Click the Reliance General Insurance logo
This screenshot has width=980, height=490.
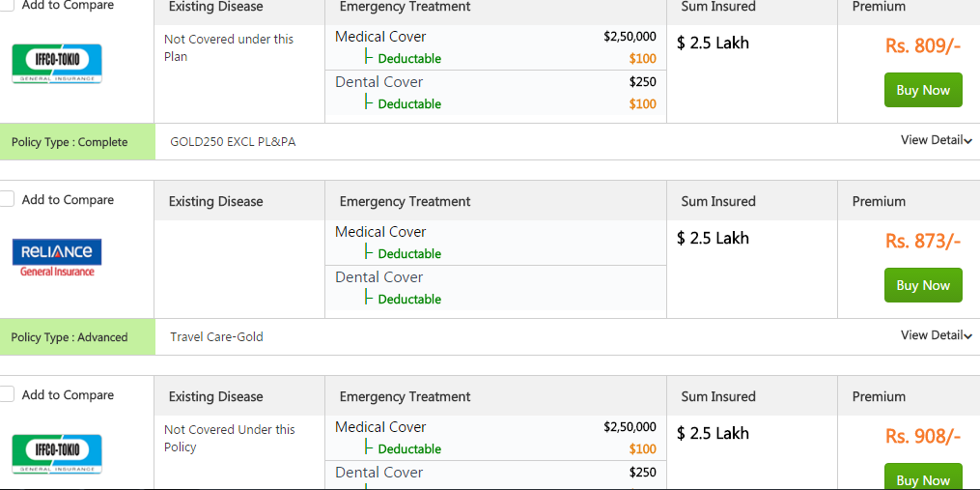(x=57, y=258)
